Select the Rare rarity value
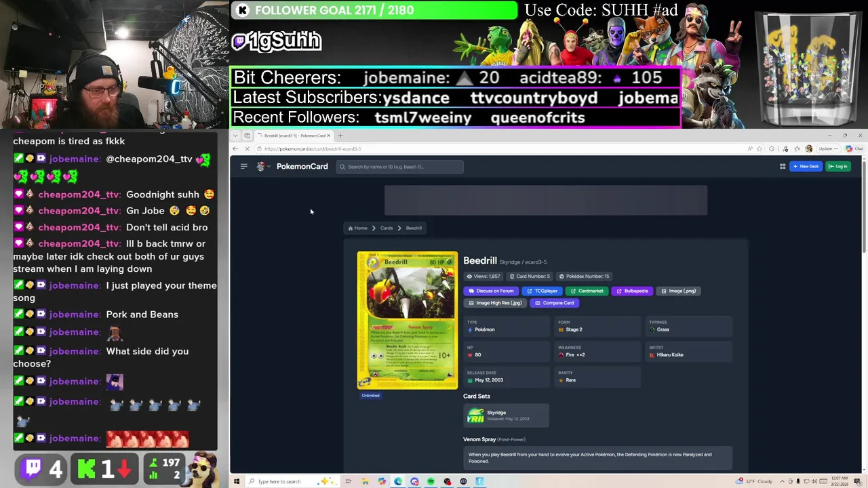 (570, 380)
